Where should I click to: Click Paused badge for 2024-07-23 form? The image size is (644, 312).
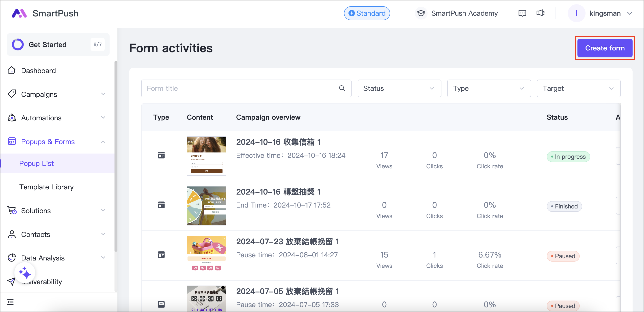pos(563,256)
